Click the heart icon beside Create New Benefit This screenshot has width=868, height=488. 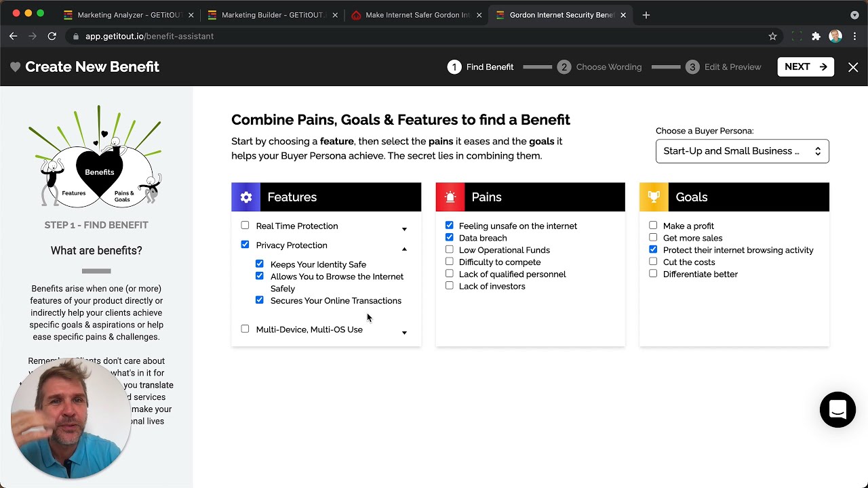16,67
